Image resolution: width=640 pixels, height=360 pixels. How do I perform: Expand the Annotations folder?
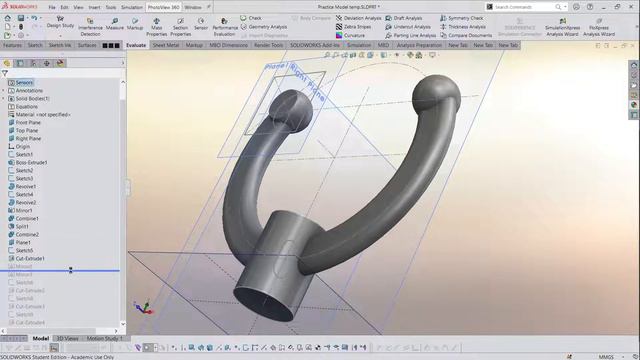click(x=4, y=91)
